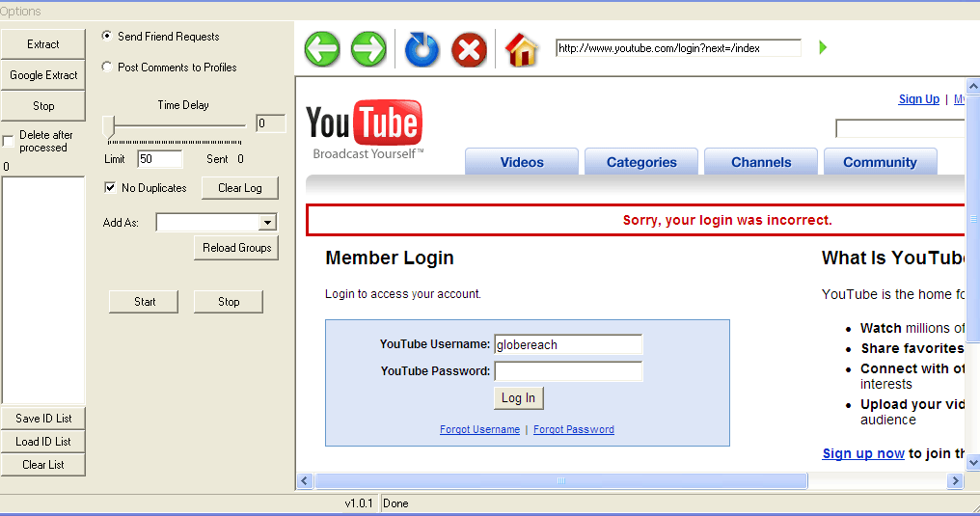Click the login incorrect error message
980x516 pixels.
pyautogui.click(x=727, y=220)
